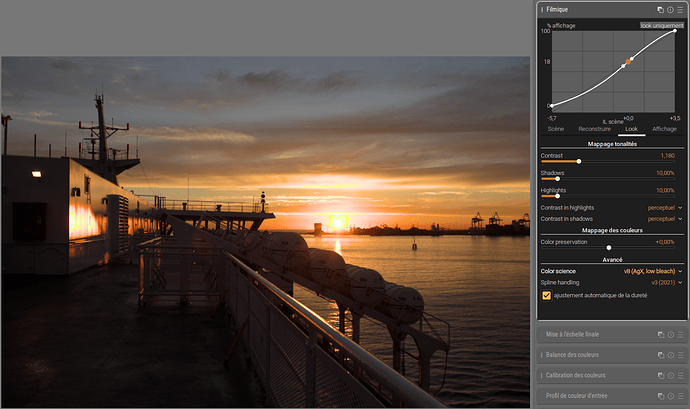The image size is (690, 409).
Task: Reset the Mise à l'échelle finale module
Action: [x=671, y=335]
